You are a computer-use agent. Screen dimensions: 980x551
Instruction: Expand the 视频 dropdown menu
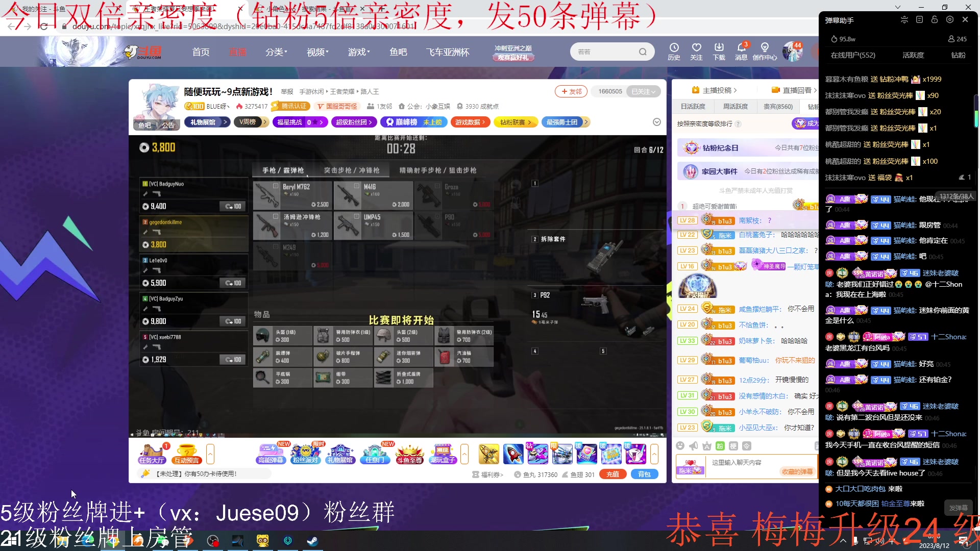316,52
